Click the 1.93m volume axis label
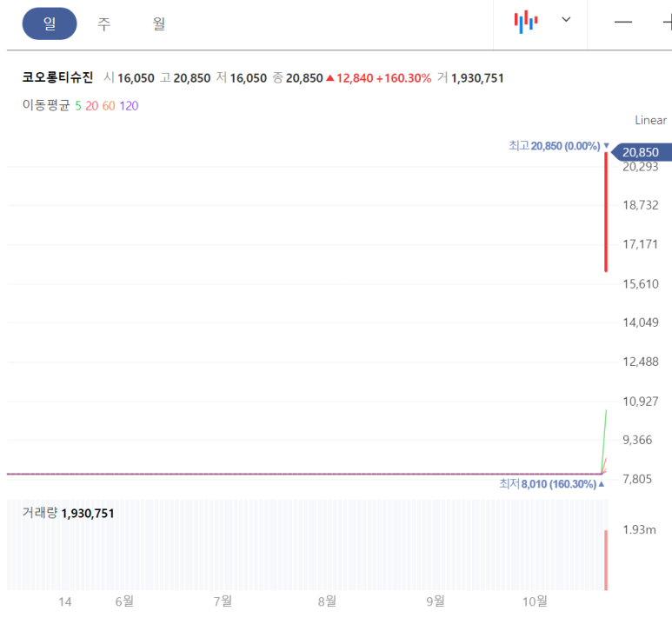 (639, 530)
